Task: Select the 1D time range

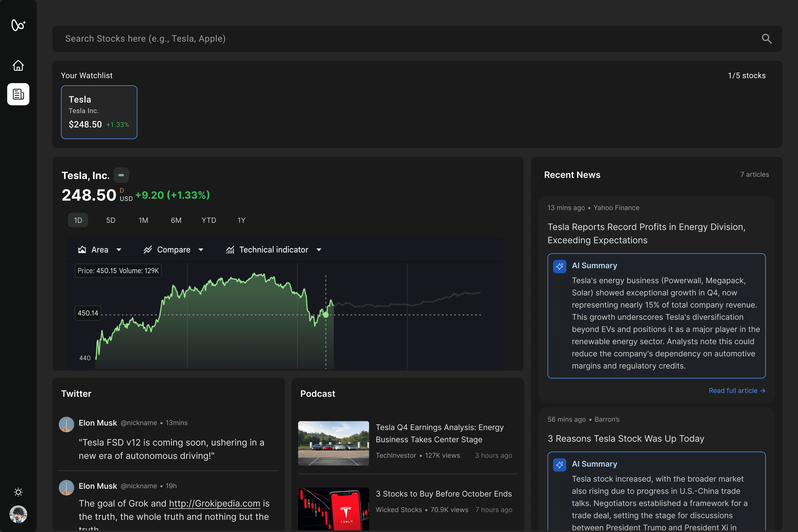Action: pos(78,220)
